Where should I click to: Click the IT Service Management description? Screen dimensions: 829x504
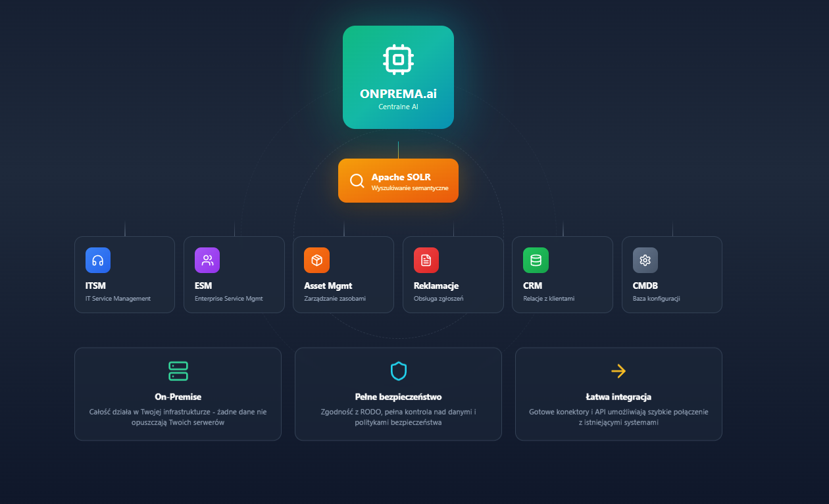point(118,299)
